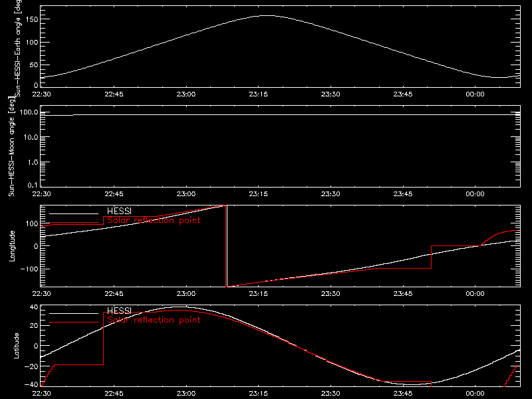
Task: Click the 23:00 time label under Moon angle plot
Action: (x=186, y=194)
